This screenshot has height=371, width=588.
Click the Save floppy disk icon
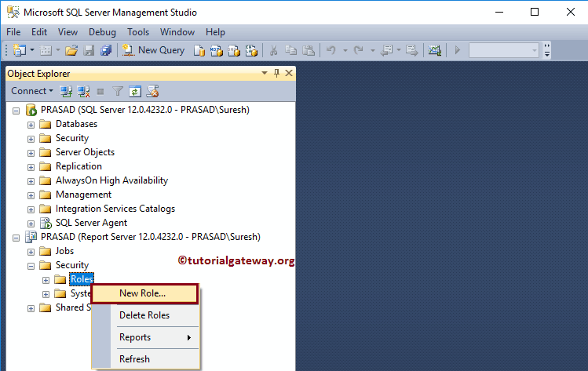(x=89, y=50)
